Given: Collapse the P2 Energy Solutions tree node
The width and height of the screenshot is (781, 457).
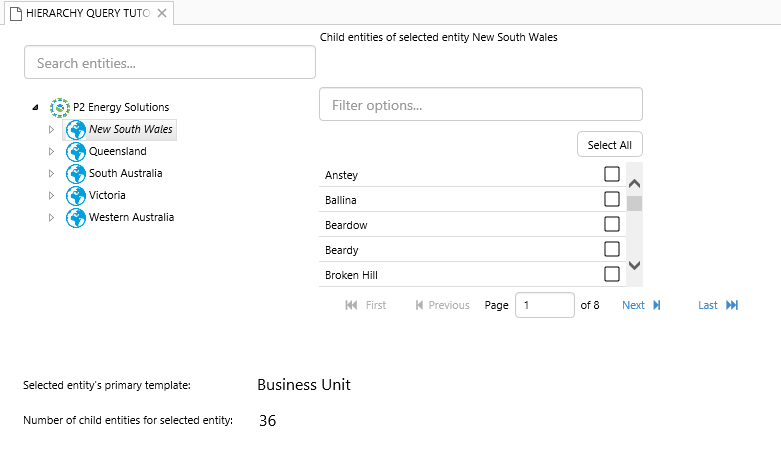Looking at the screenshot, I should [x=36, y=107].
